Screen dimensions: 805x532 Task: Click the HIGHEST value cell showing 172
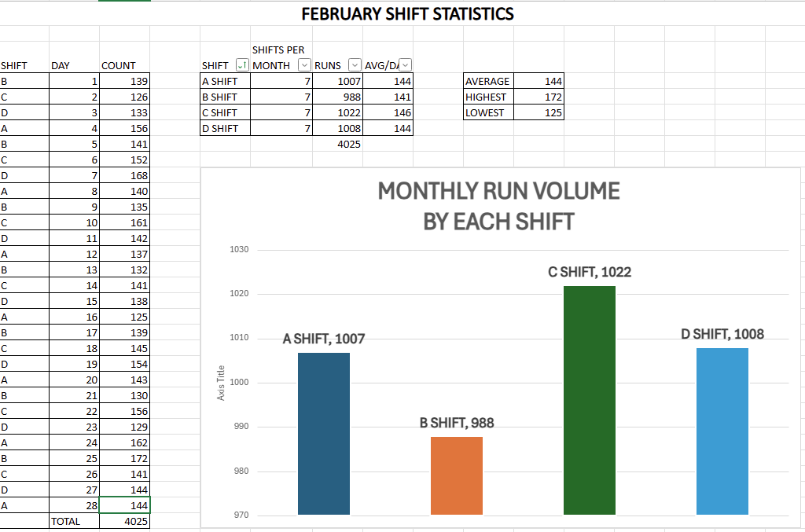point(539,97)
